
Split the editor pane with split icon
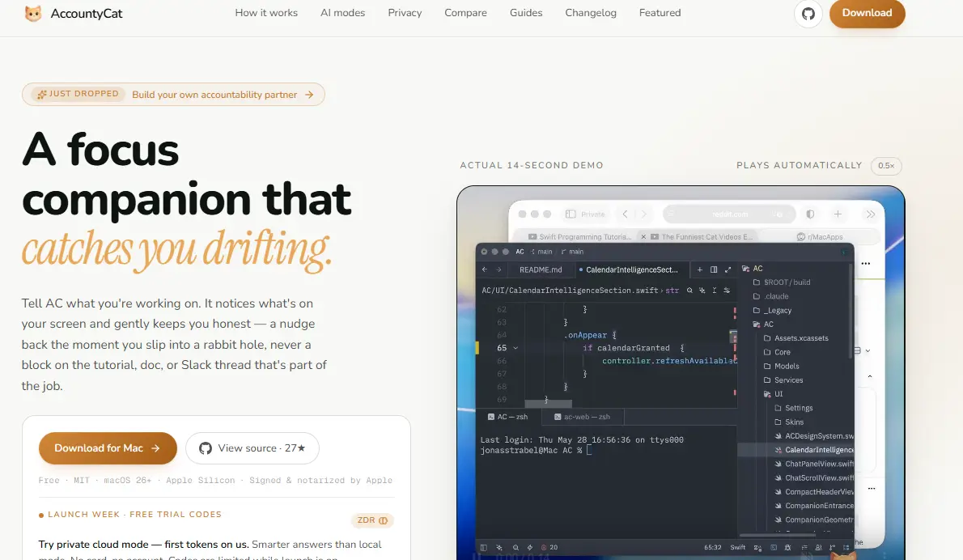pyautogui.click(x=714, y=269)
